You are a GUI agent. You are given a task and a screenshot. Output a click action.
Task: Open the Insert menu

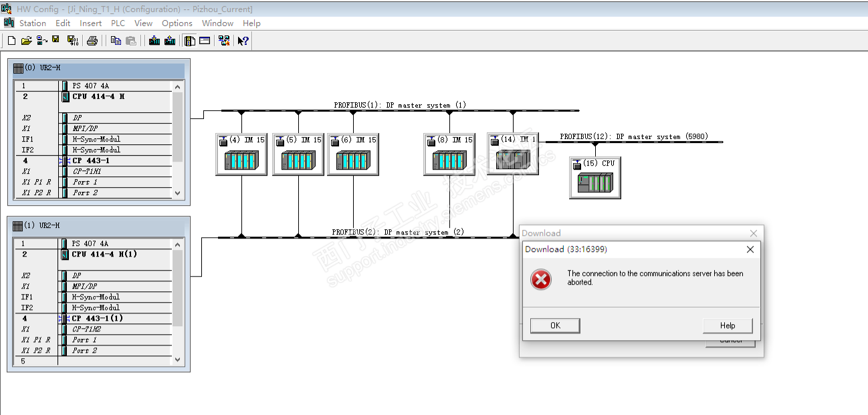[91, 23]
